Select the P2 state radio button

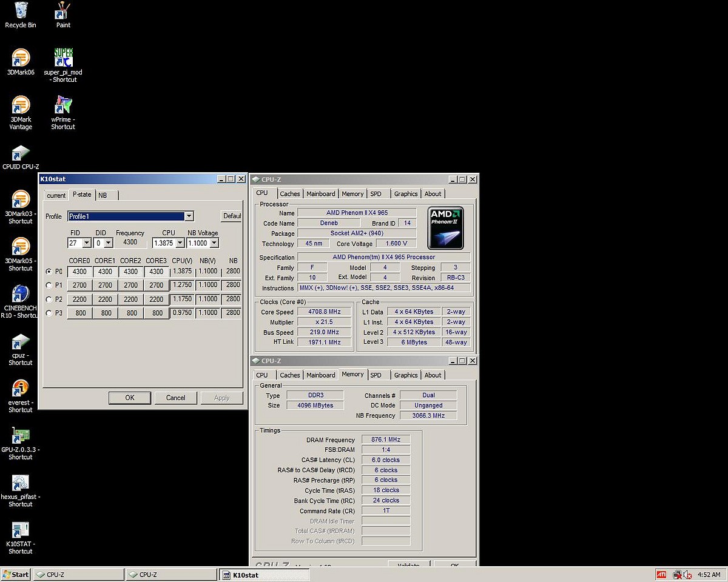[49, 299]
